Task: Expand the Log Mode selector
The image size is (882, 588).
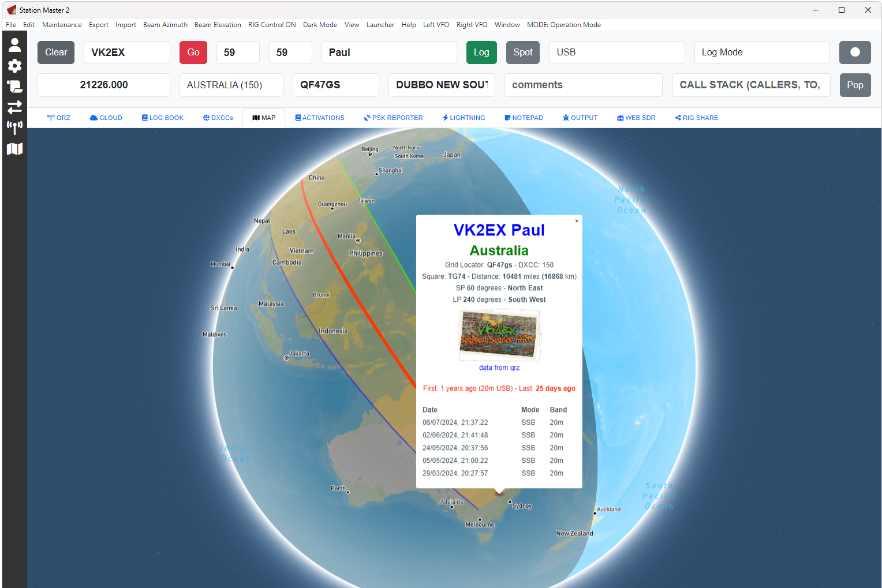Action: [x=761, y=53]
